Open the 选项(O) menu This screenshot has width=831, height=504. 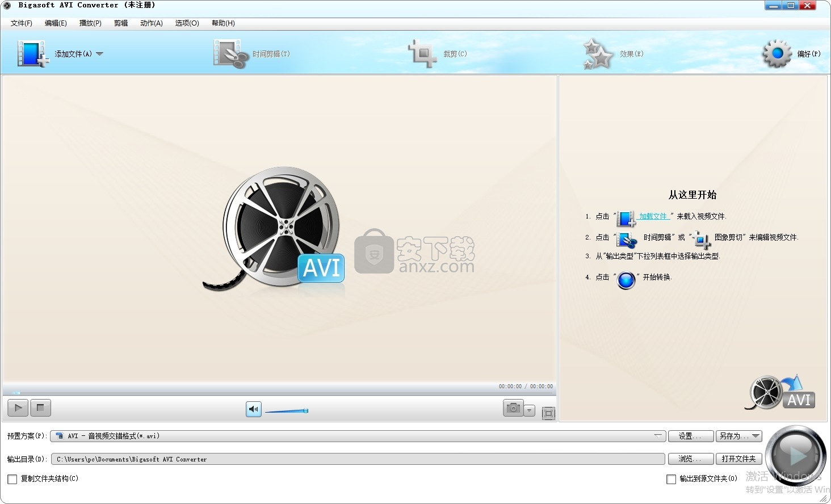(x=187, y=23)
